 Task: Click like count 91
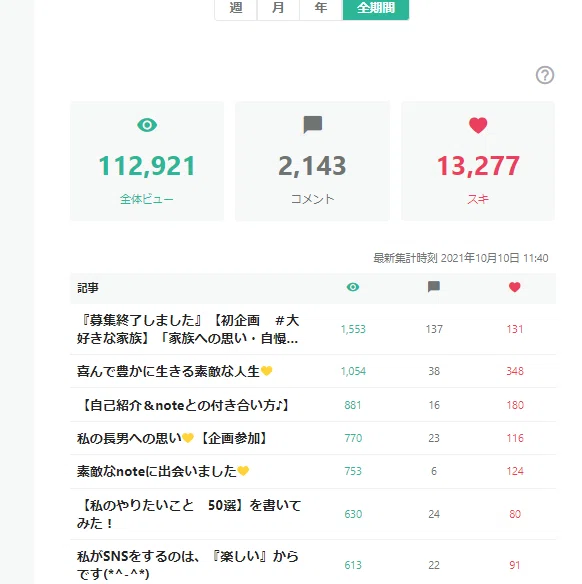point(515,565)
